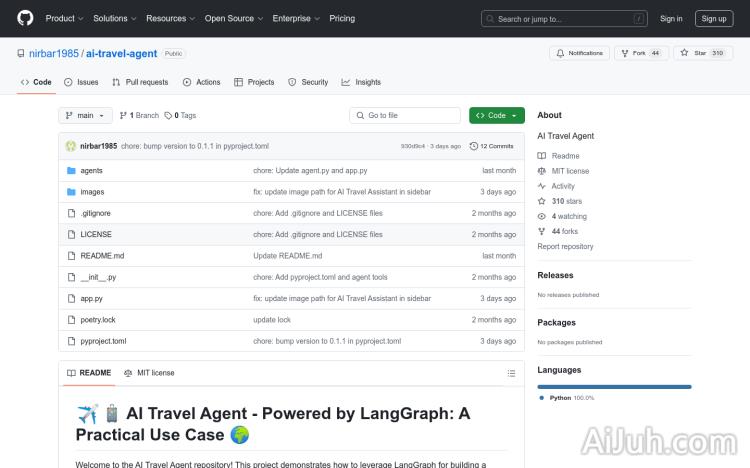Click the Sign up button
The height and width of the screenshot is (468, 750).
[714, 19]
